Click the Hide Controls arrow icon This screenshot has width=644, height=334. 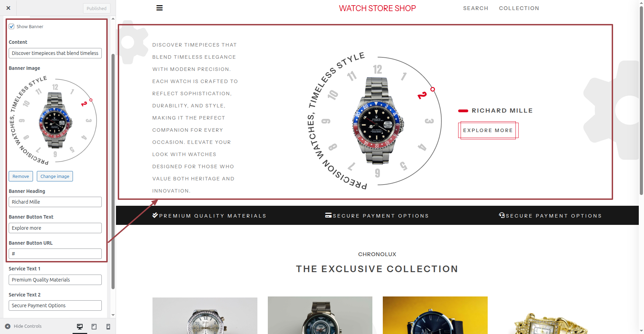8,326
